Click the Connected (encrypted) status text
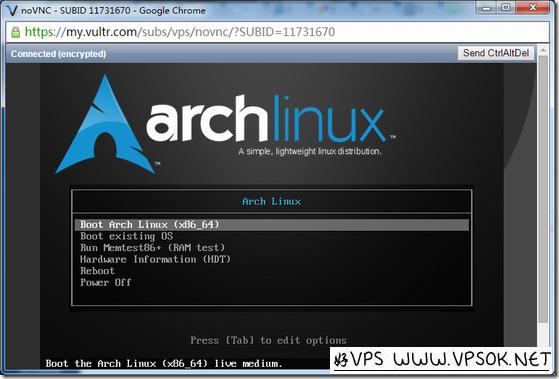Viewport: 559px width, 379px height. tap(58, 54)
